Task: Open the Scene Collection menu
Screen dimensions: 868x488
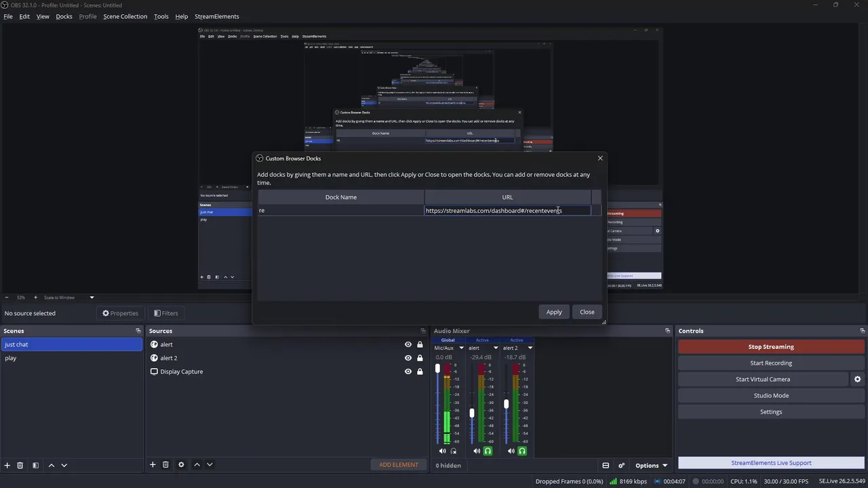Action: coord(125,16)
